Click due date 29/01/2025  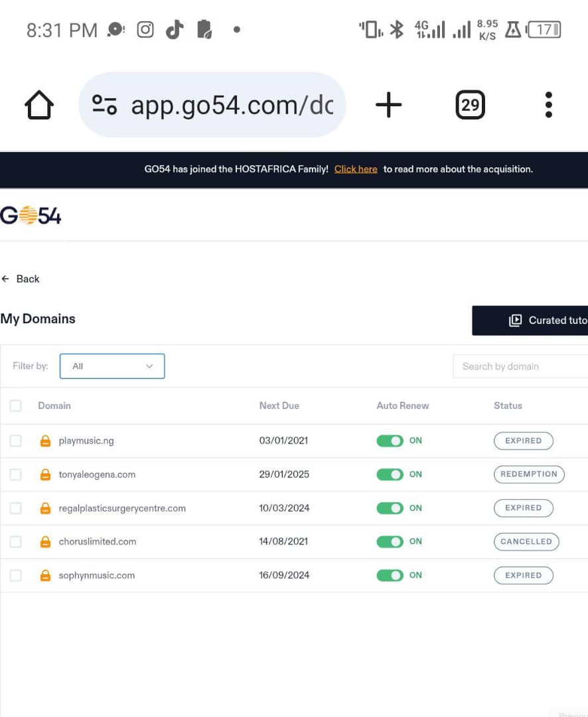click(x=284, y=474)
